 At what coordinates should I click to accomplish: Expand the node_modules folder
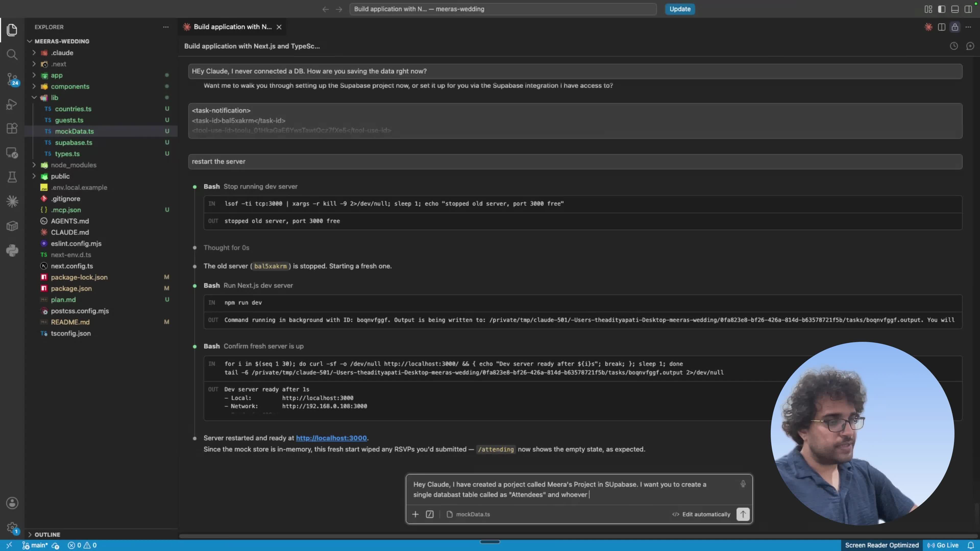(73, 165)
